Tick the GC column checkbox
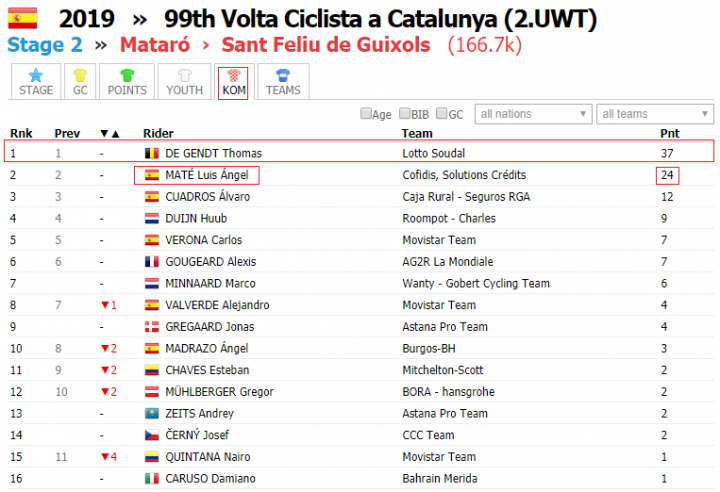This screenshot has width=720, height=492. (441, 113)
